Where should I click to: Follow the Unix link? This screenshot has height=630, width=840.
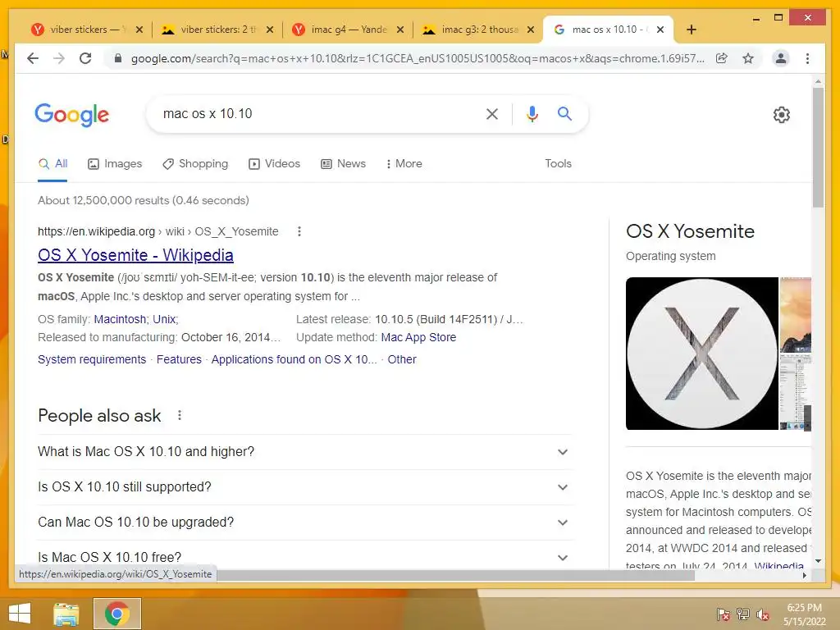coord(164,319)
